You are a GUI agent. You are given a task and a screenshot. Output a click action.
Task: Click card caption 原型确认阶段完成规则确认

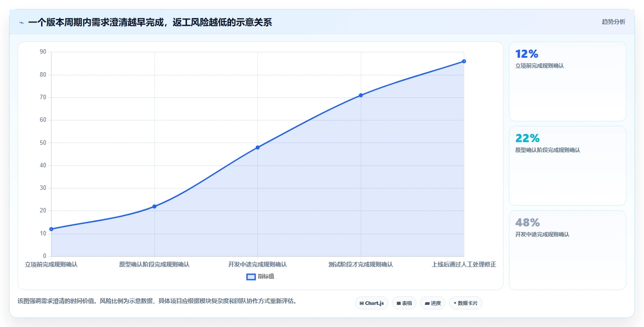[547, 150]
